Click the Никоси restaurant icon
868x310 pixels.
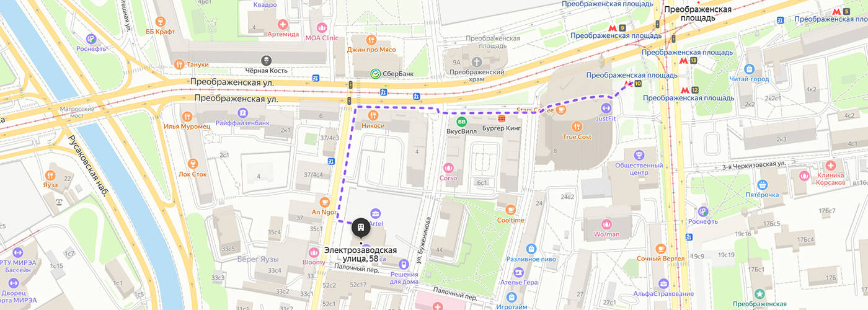[373, 115]
